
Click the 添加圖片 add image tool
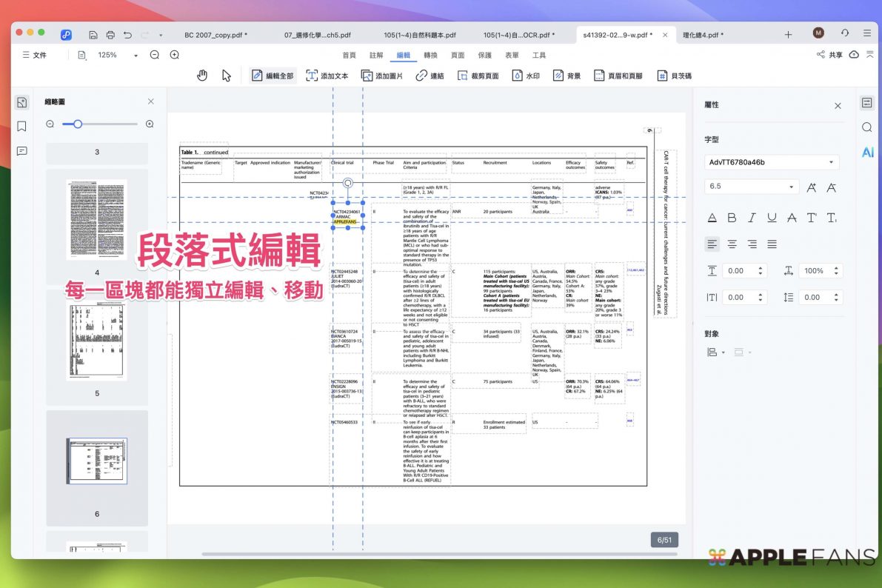(x=382, y=76)
